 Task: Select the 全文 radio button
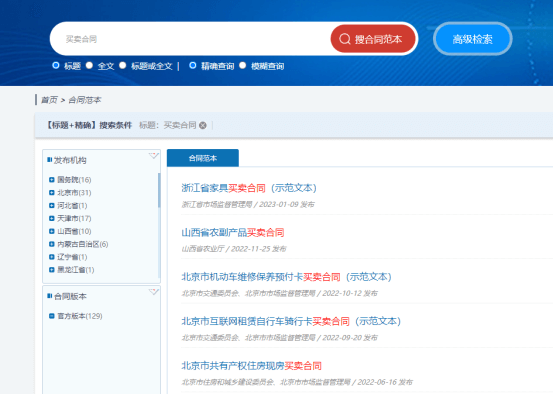89,65
